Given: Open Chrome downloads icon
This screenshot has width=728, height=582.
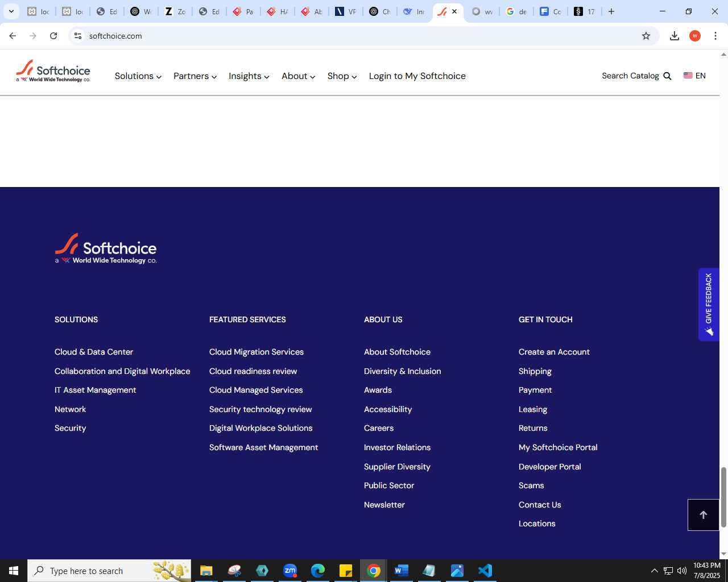Looking at the screenshot, I should tap(675, 36).
